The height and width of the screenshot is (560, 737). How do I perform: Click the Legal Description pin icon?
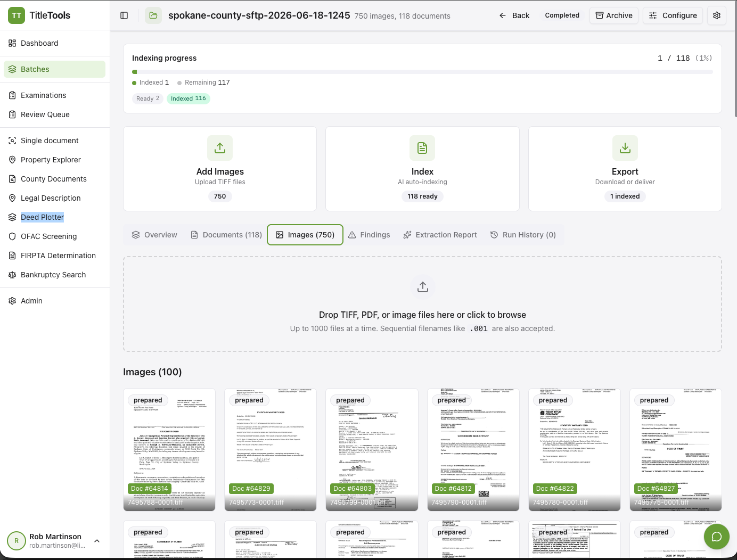(12, 198)
